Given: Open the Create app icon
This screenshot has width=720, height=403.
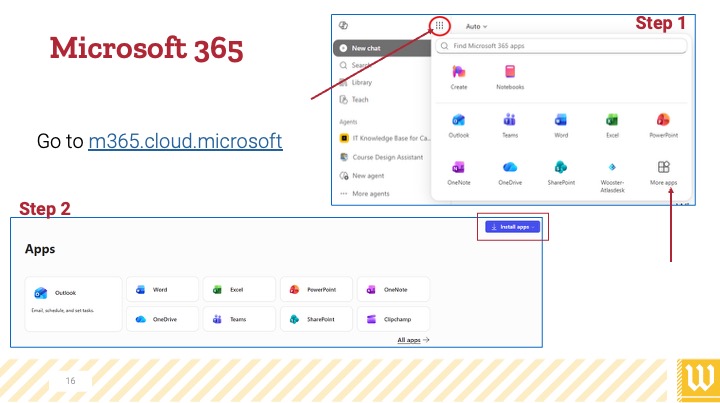Looking at the screenshot, I should pyautogui.click(x=459, y=77).
